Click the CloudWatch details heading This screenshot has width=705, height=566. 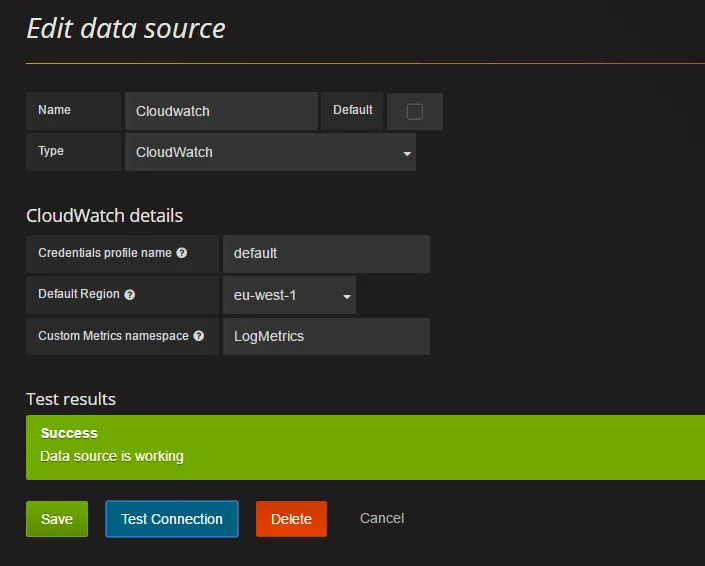coord(104,216)
